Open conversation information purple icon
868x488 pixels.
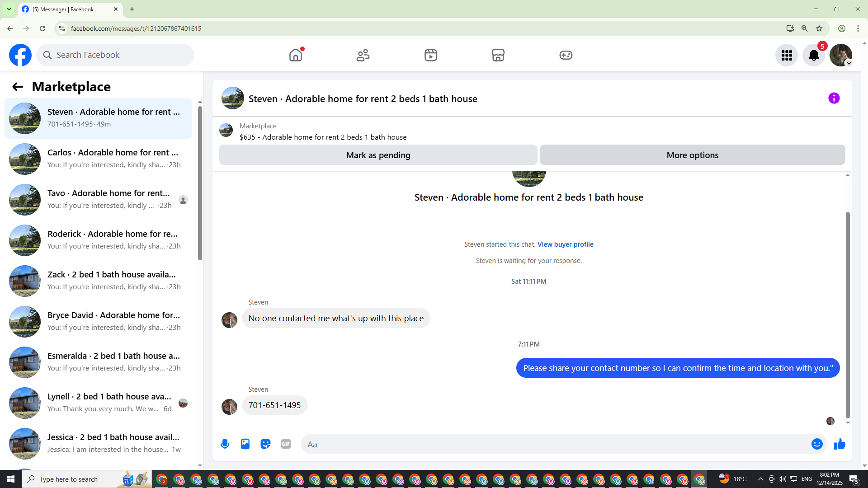(x=834, y=98)
